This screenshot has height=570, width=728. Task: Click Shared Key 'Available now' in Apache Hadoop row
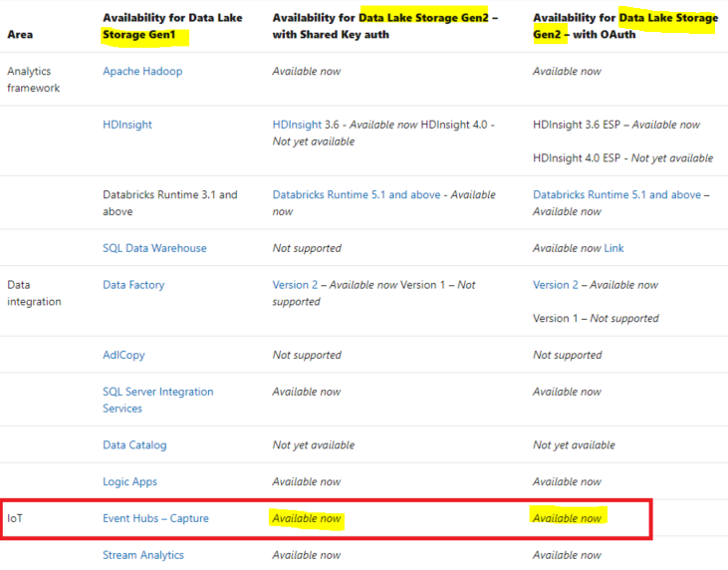[307, 71]
